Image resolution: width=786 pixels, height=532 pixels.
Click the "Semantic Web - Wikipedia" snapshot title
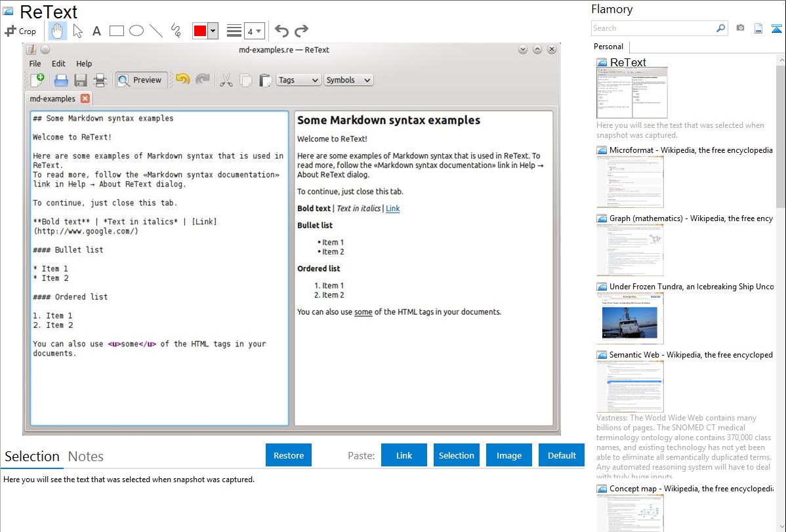point(692,354)
